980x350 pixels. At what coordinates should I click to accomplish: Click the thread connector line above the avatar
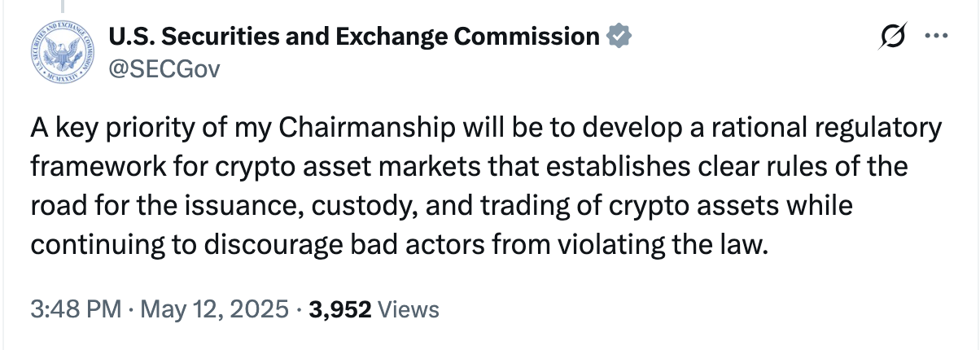click(x=62, y=5)
